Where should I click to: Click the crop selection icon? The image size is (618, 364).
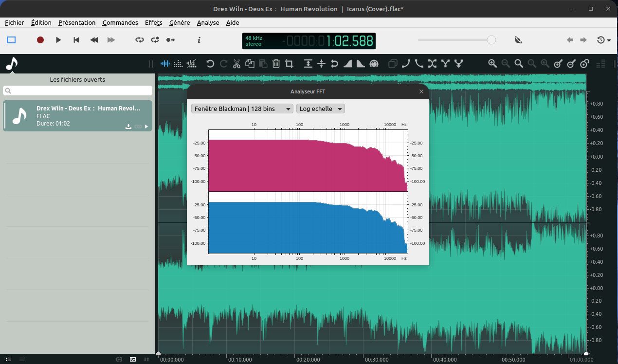click(289, 64)
